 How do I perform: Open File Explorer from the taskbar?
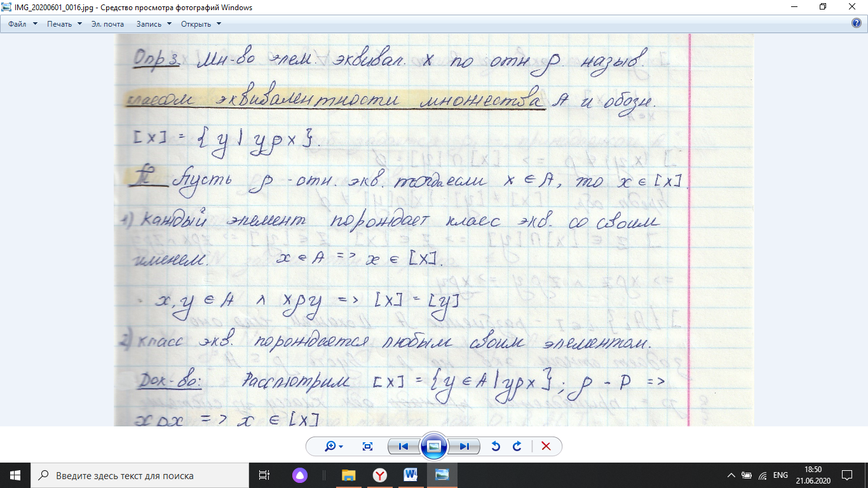(348, 475)
